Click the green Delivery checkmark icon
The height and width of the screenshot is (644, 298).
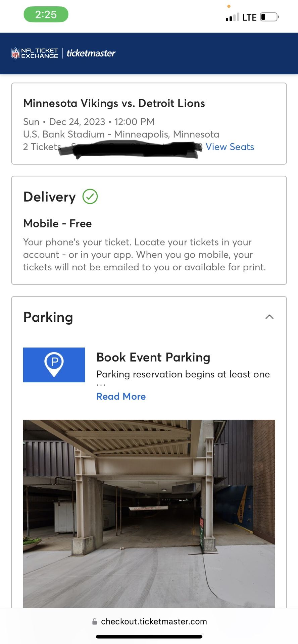(x=90, y=197)
